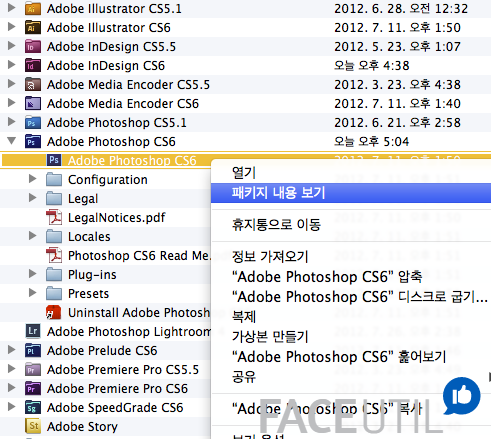This screenshot has height=439, width=491.
Task: Click the Legal folder icon
Action: pyautogui.click(x=54, y=199)
